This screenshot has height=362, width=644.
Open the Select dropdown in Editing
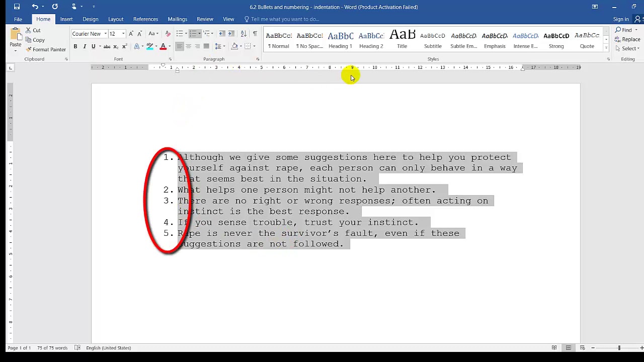(627, 49)
